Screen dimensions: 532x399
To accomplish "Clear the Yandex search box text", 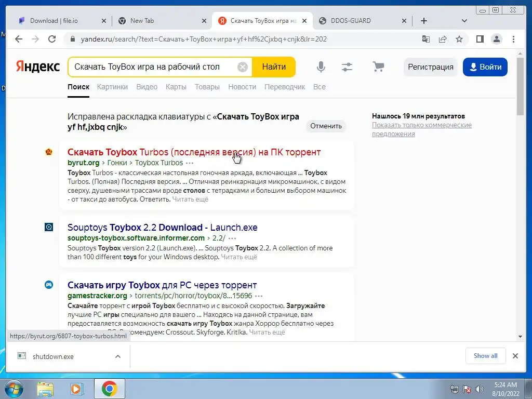I will (242, 67).
